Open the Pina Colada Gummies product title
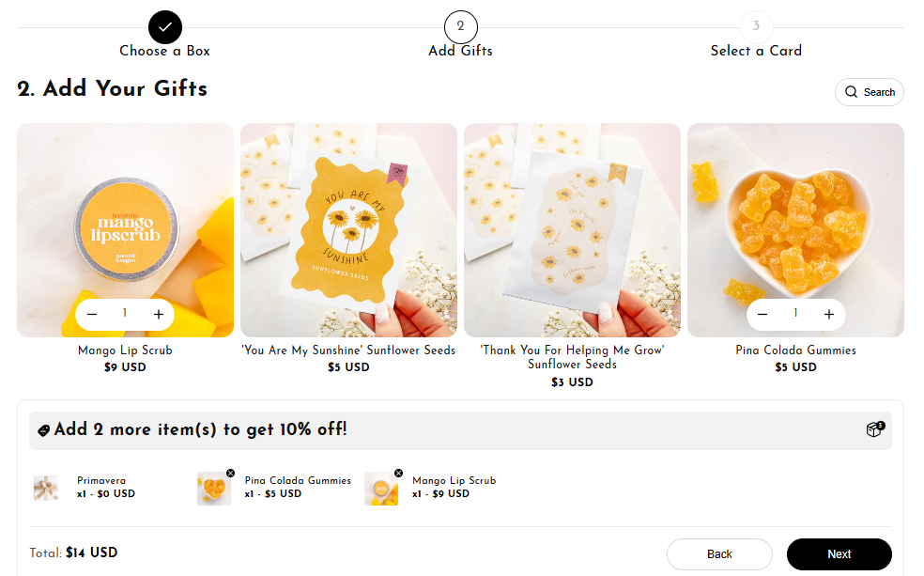Viewport: 924px width, 576px height. coord(795,350)
